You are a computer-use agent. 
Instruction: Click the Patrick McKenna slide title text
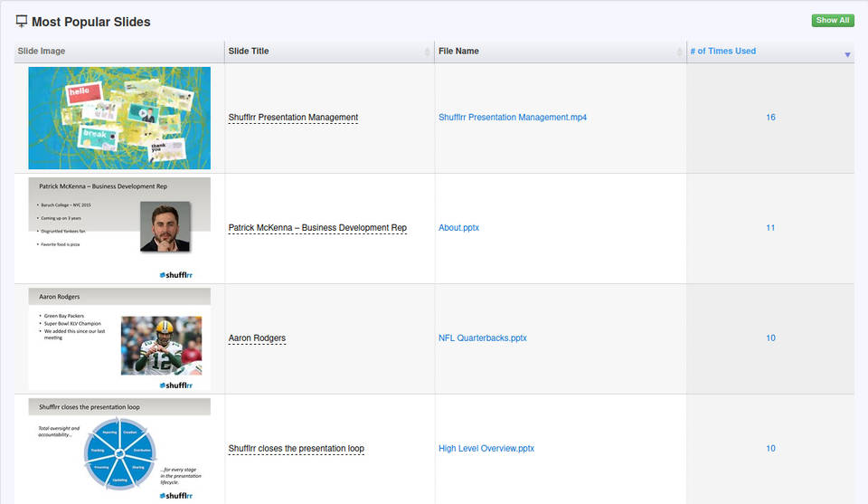pyautogui.click(x=317, y=228)
